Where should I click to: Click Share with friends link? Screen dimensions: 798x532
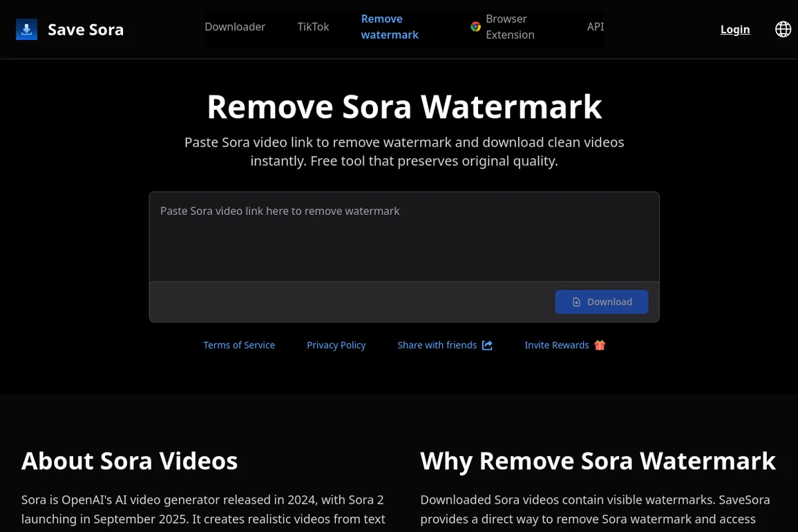tap(437, 345)
